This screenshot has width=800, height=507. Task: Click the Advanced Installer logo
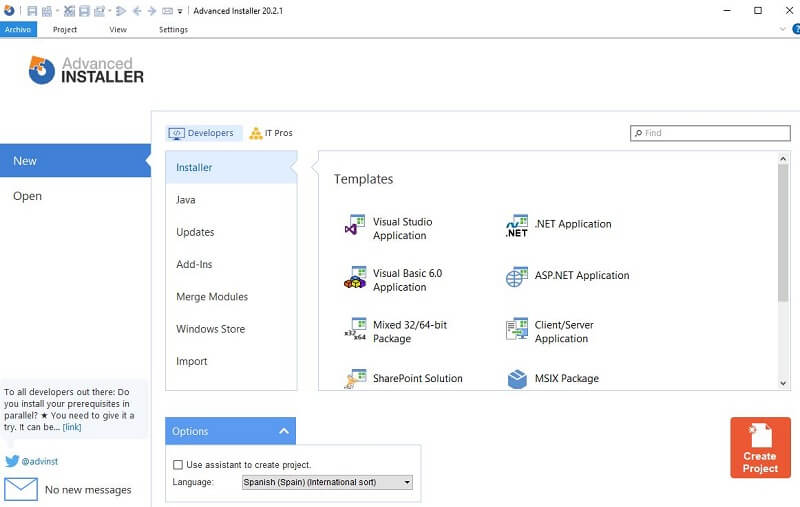pyautogui.click(x=86, y=70)
